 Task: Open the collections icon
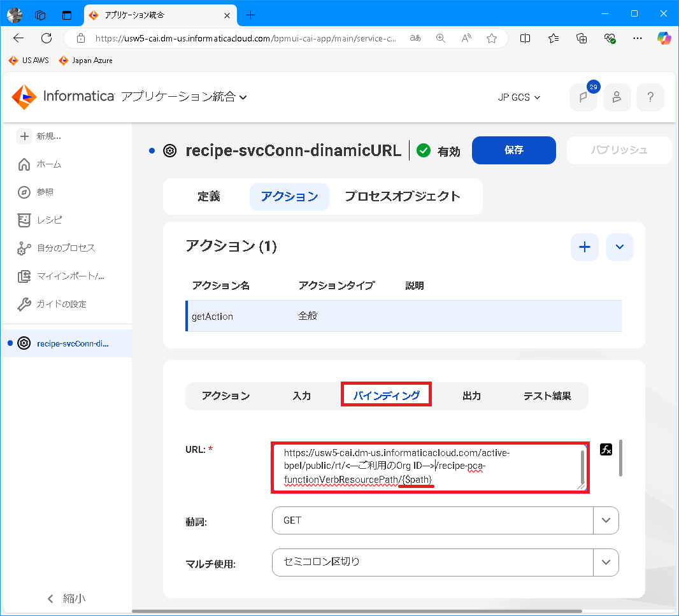(581, 38)
